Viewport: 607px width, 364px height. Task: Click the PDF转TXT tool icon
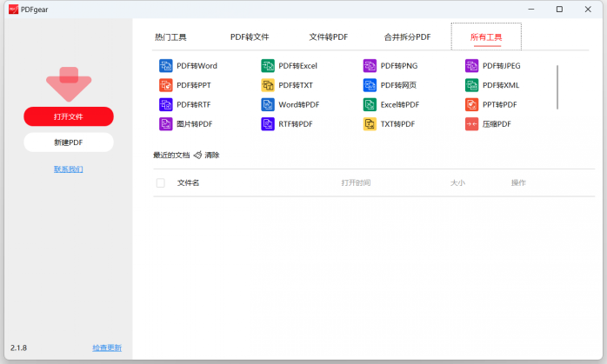(x=268, y=85)
